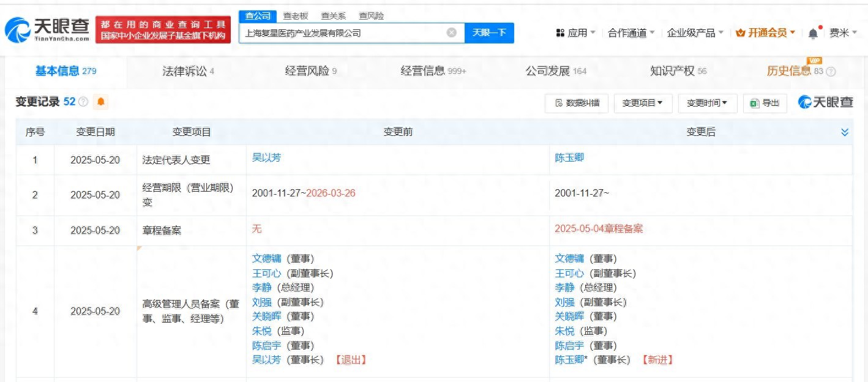Open the 变更项目 filter dropdown
Image resolution: width=868 pixels, height=382 pixels.
(643, 103)
